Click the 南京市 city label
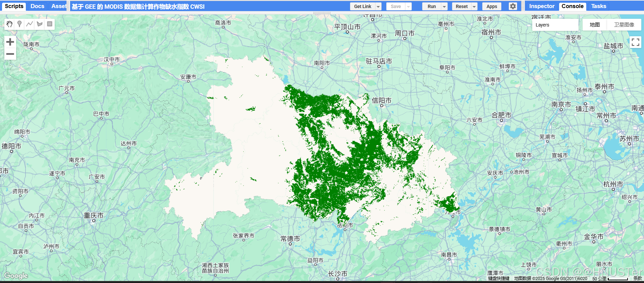Screen dimensions: 644x283 [x=561, y=104]
